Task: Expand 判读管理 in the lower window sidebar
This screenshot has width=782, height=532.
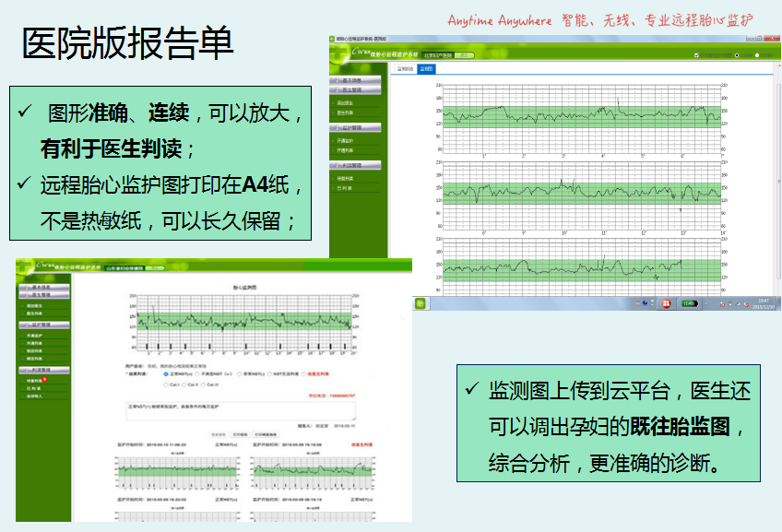Action: click(x=44, y=370)
